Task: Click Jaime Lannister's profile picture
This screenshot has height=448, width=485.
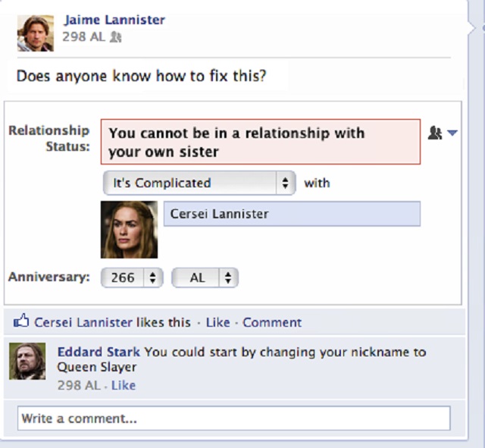Action: coord(36,32)
